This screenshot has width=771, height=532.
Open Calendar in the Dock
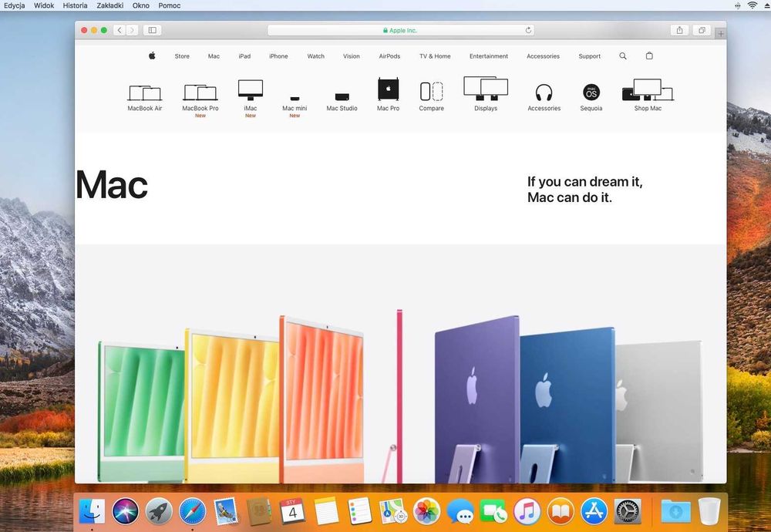tap(292, 511)
